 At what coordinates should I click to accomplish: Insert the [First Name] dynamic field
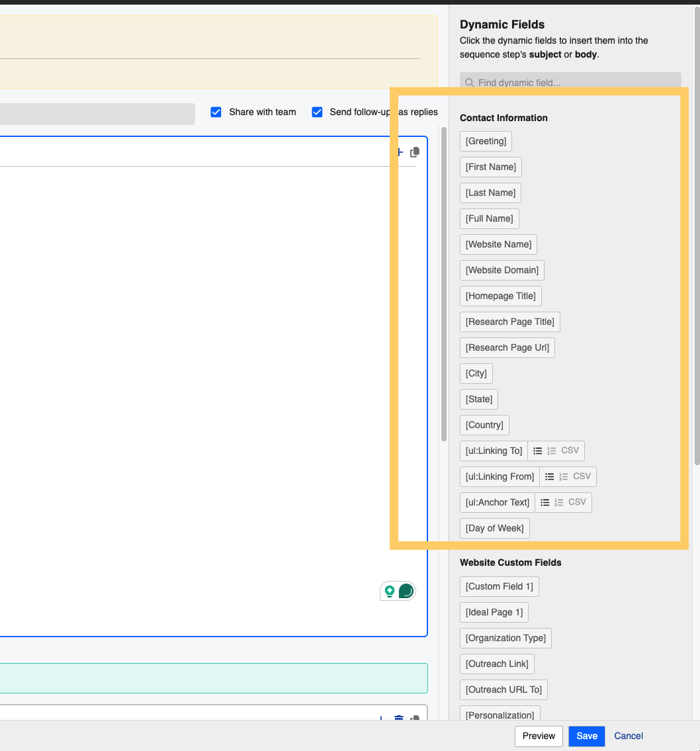[x=490, y=167]
